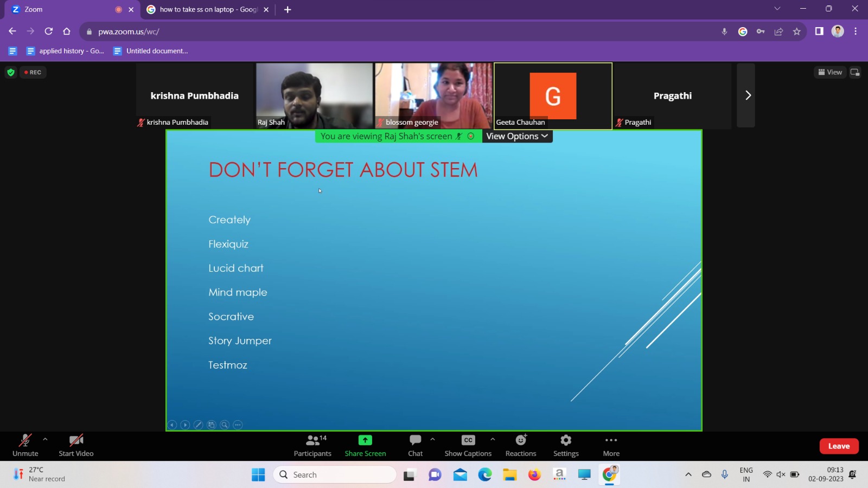Image resolution: width=868 pixels, height=488 pixels.
Task: Click the red Leave button
Action: point(839,446)
